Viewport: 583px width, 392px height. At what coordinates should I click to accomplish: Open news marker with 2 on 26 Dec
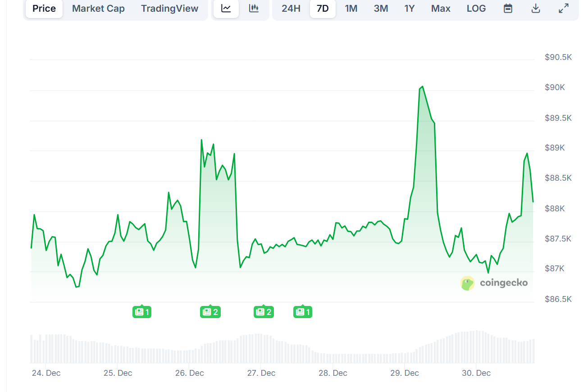coord(210,312)
